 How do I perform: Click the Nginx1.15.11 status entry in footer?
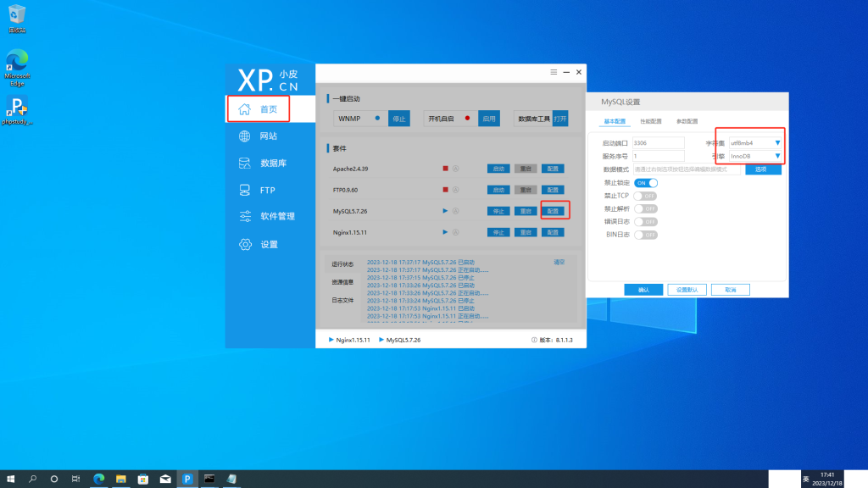pos(349,340)
